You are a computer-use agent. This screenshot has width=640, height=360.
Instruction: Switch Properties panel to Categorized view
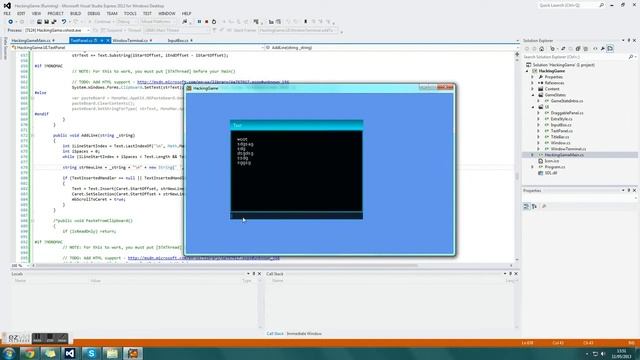click(x=526, y=206)
